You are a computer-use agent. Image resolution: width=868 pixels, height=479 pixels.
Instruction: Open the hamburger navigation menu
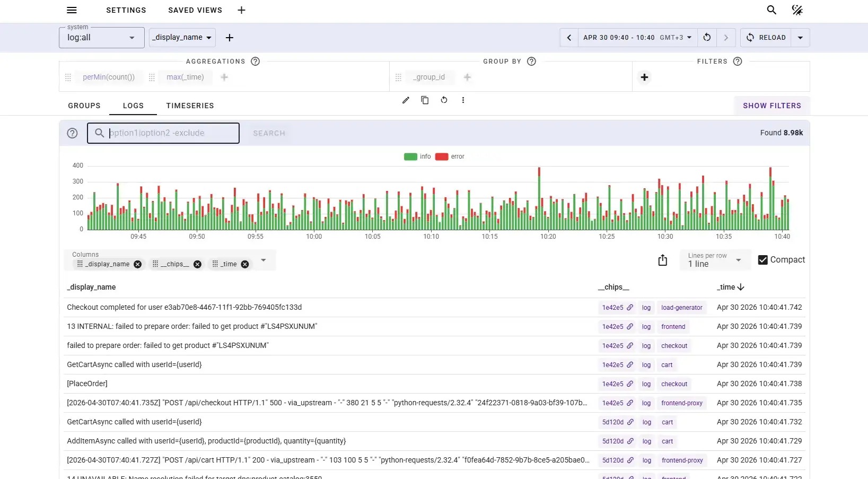[72, 10]
